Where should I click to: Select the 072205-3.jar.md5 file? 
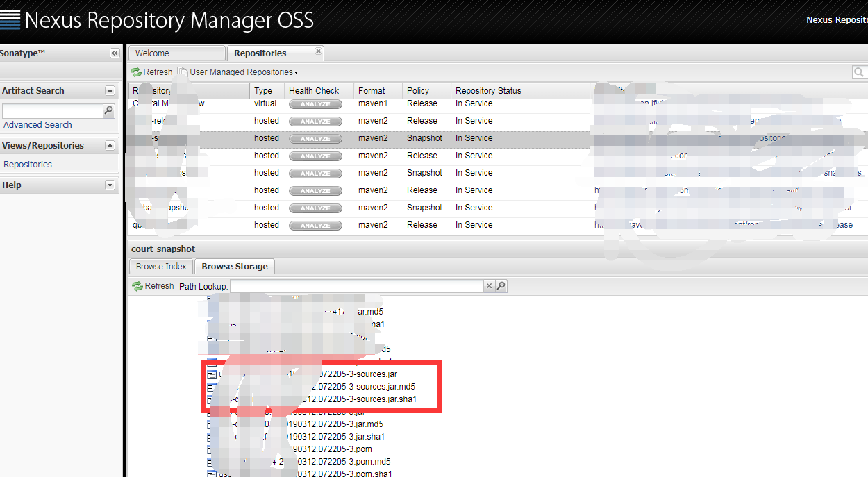click(301, 424)
